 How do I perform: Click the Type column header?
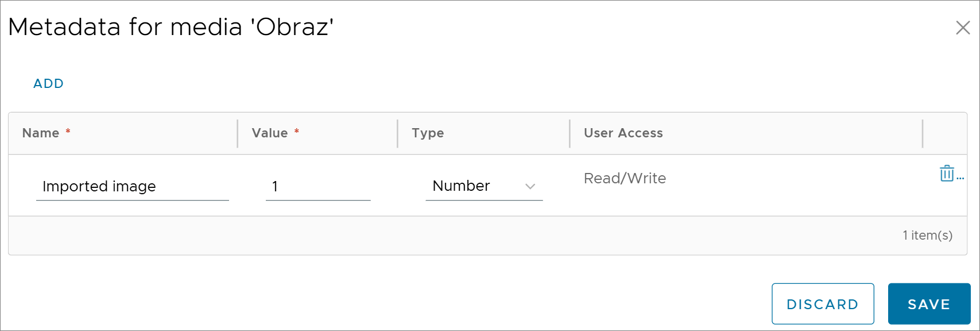pyautogui.click(x=428, y=133)
